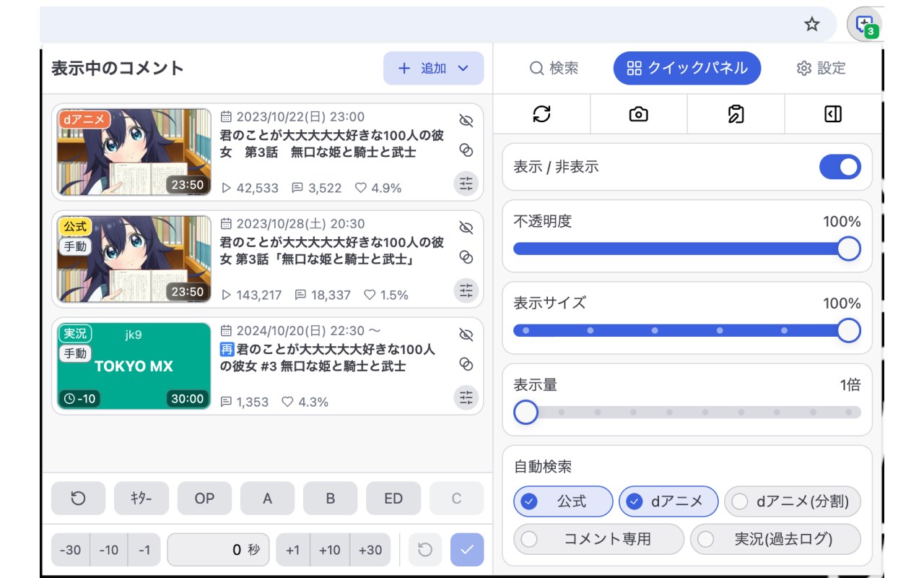Viewport: 924px width, 578px height.
Task: Click the -30 seconds offset button
Action: pyautogui.click(x=70, y=550)
